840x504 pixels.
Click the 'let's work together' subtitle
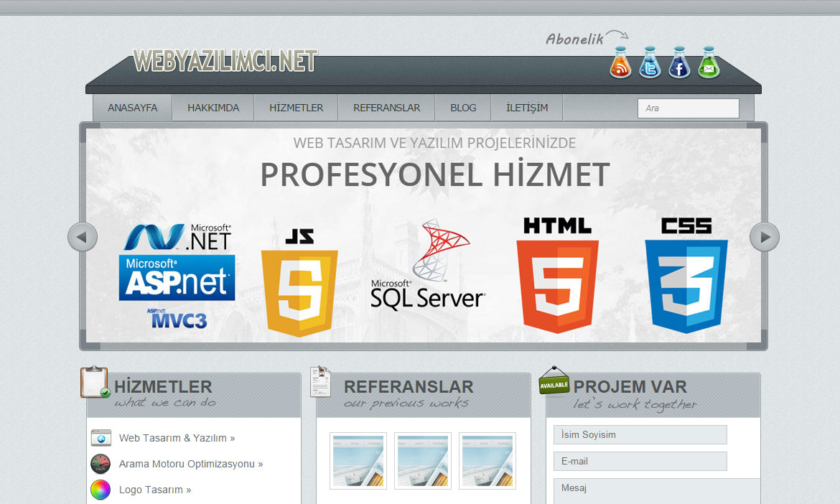[635, 405]
